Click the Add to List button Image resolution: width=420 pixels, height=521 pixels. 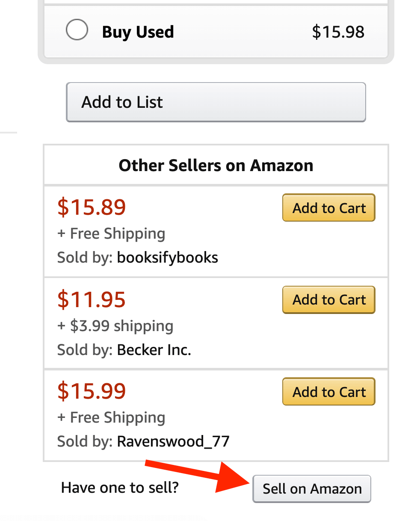216,102
